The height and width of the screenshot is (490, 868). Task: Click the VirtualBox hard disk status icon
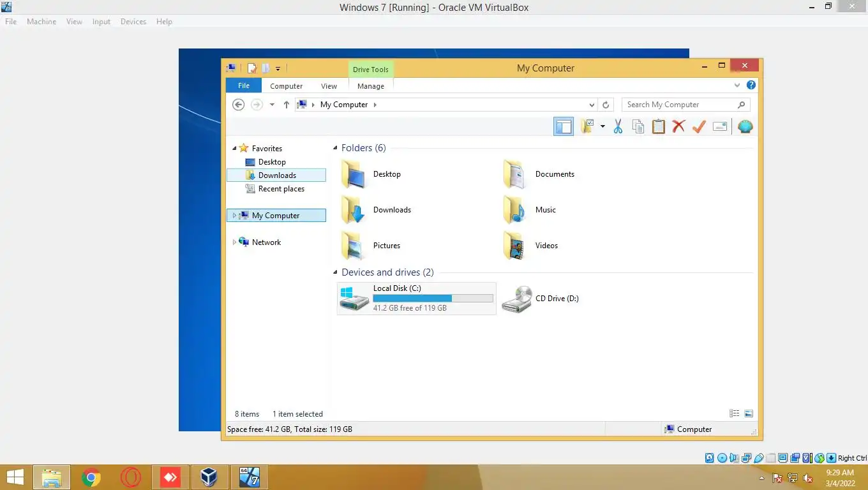pos(710,457)
